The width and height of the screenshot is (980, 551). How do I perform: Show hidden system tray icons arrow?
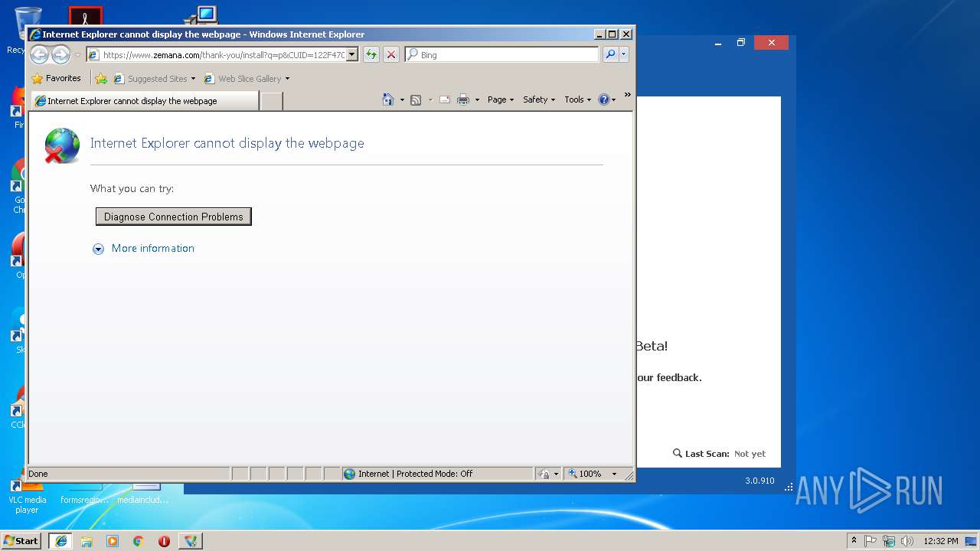tap(854, 540)
